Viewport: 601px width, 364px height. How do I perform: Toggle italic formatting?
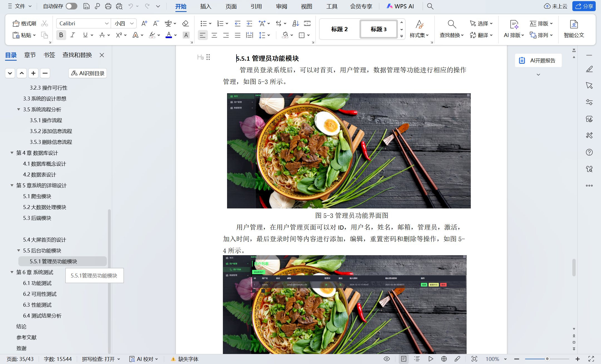[x=73, y=35]
